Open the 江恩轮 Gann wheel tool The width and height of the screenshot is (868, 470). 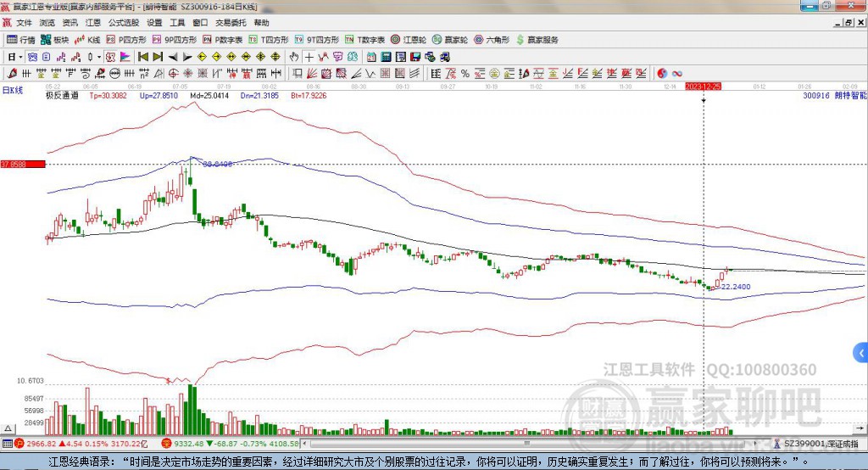(409, 40)
